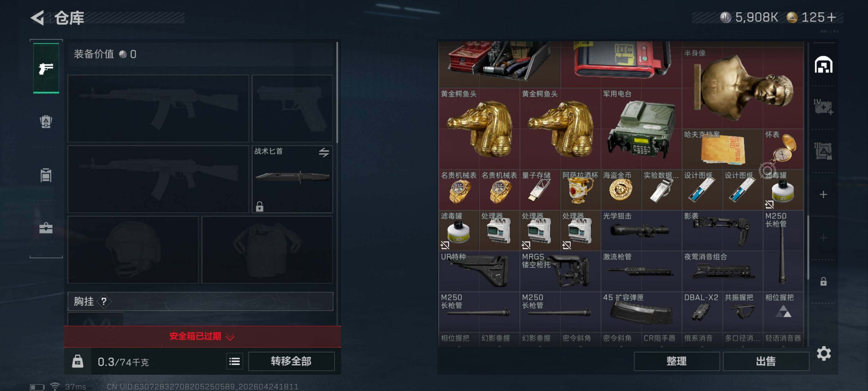Click the locked storage slot padlock
Viewport: 868px width, 391px height.
click(x=824, y=281)
